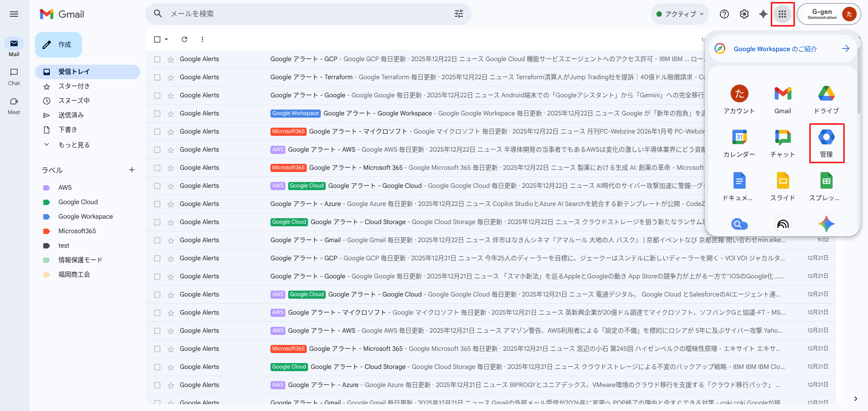Open the select-all checkbox dropdown arrow

[x=166, y=39]
